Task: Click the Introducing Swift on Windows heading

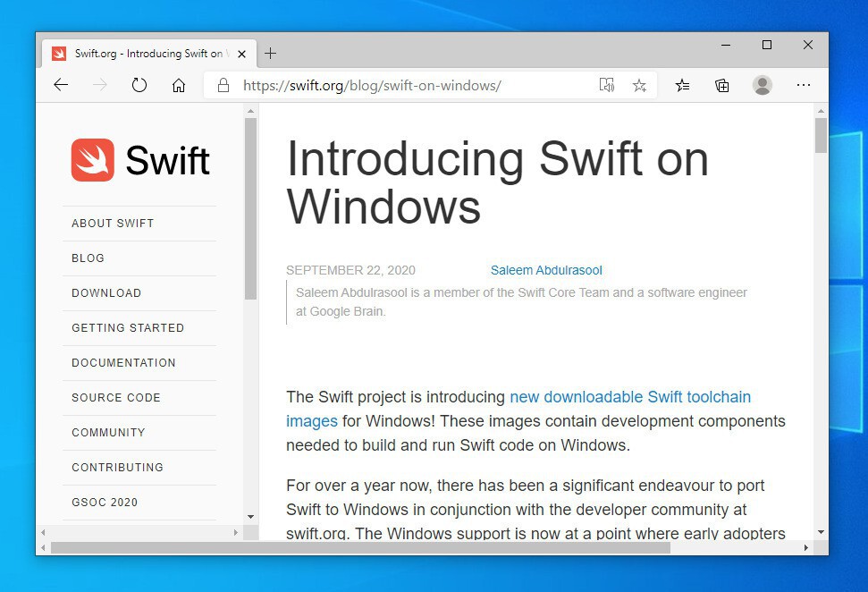Action: [497, 182]
